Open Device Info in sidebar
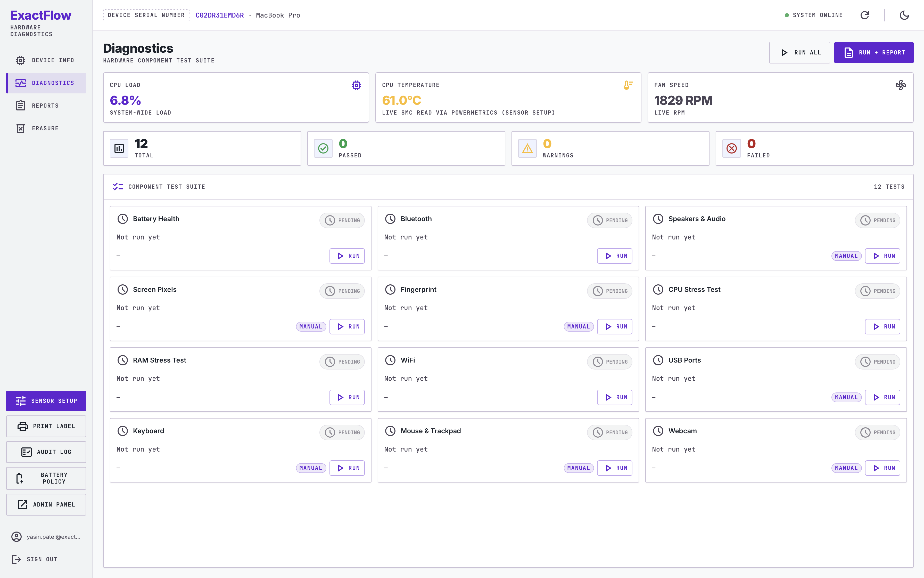 point(46,60)
